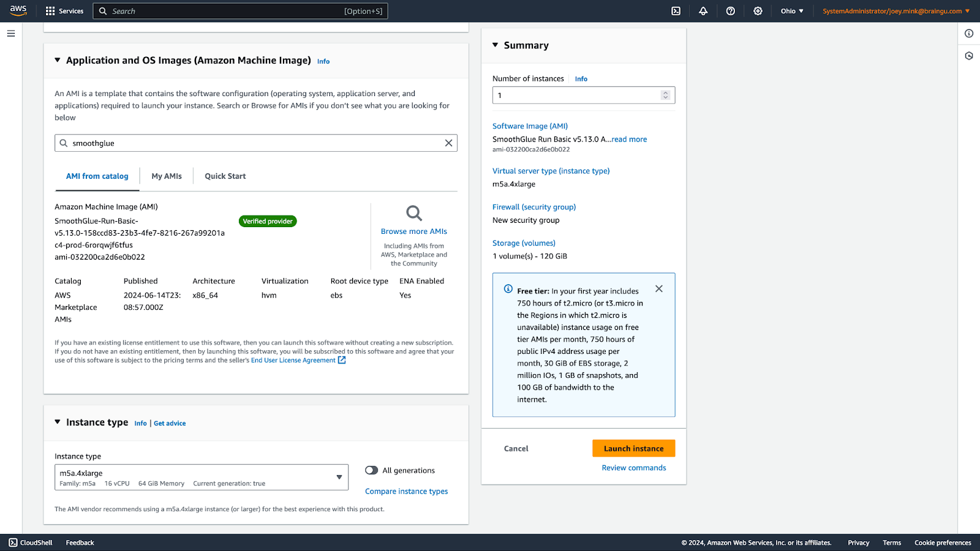
Task: Toggle All generations switch
Action: (x=372, y=470)
